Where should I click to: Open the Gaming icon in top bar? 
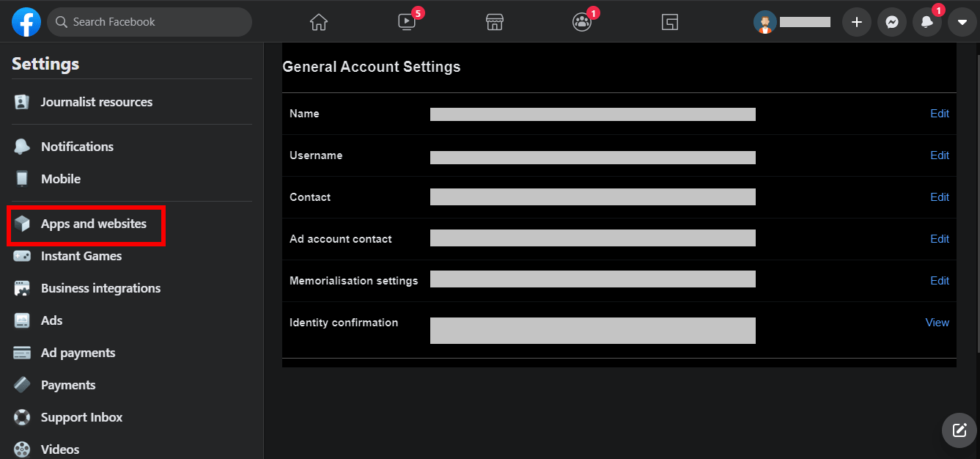coord(669,22)
